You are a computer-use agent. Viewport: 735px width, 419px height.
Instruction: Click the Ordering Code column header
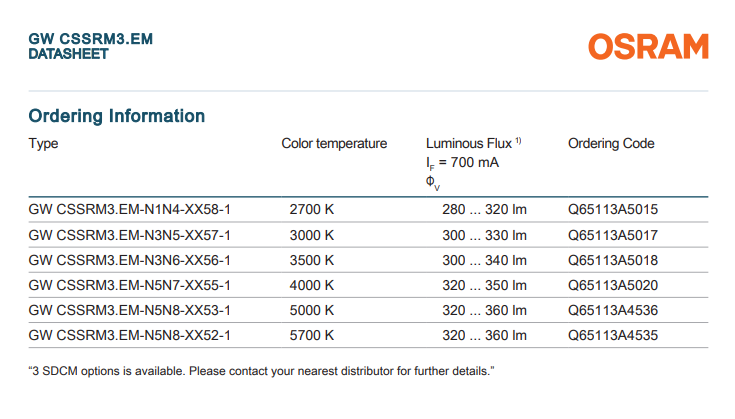pos(611,144)
